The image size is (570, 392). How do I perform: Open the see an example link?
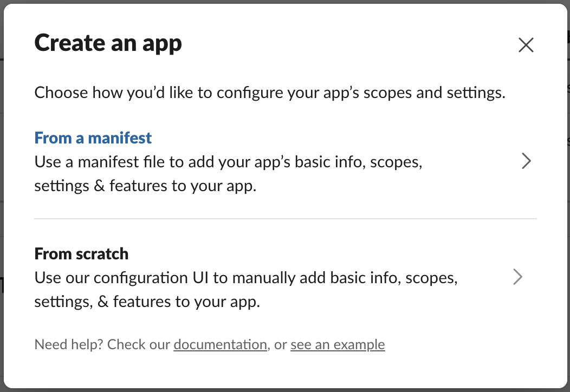[x=338, y=344]
